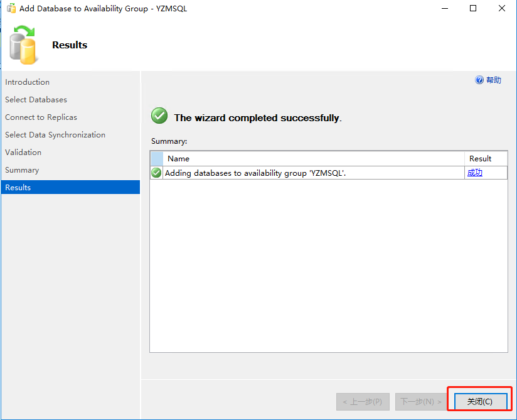This screenshot has height=420, width=517.
Task: Go to the Introduction step in the sidebar
Action: pos(28,82)
